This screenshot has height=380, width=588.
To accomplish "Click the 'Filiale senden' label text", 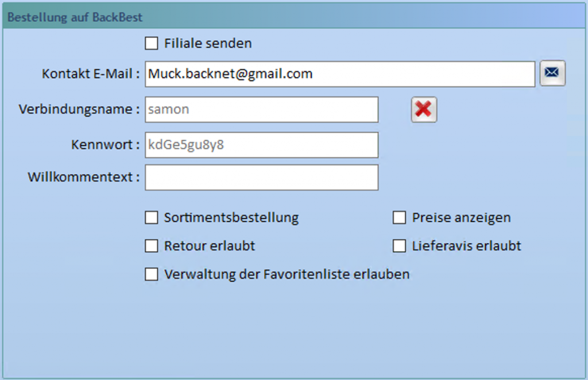I will pos(208,43).
